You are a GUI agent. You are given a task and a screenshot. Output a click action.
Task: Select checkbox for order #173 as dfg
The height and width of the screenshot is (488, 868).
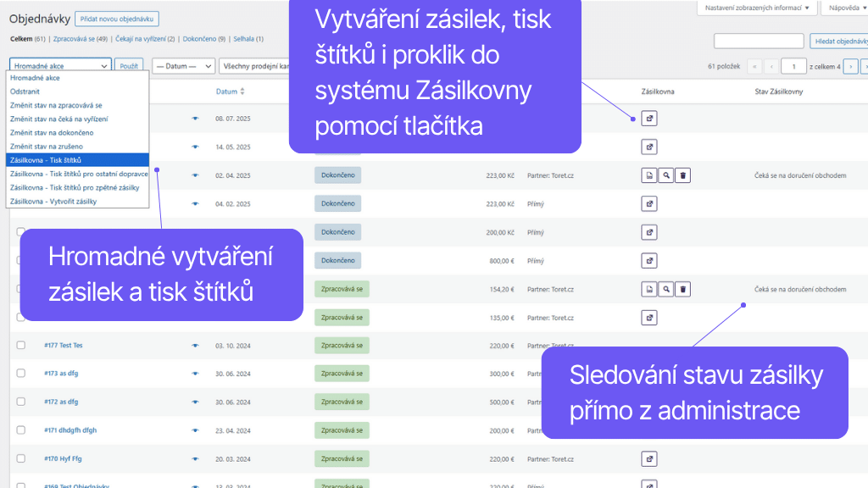(x=21, y=374)
